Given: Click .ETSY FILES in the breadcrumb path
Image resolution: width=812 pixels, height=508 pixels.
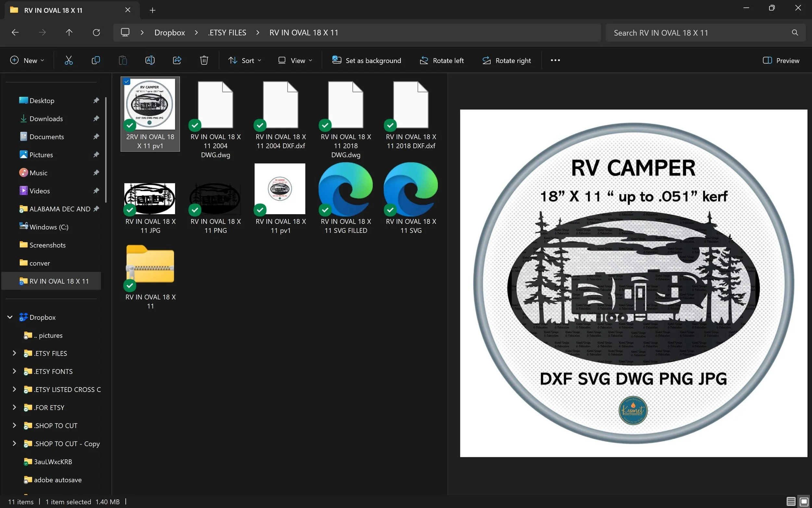Looking at the screenshot, I should [x=227, y=33].
